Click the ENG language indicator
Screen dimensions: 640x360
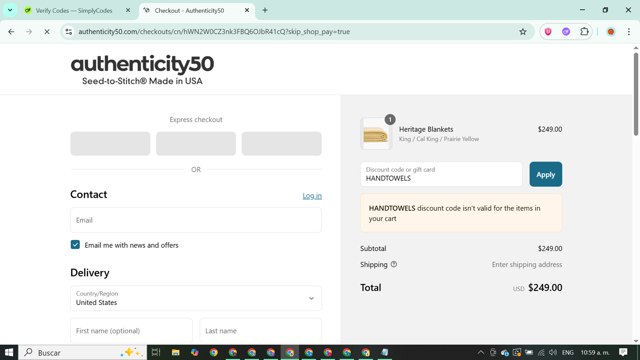(x=568, y=352)
